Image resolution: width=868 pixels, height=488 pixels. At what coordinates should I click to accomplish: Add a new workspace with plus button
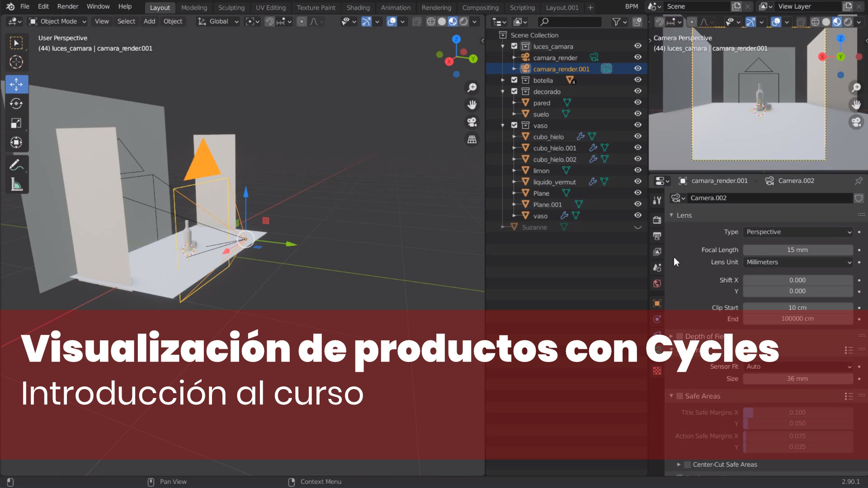pos(590,8)
